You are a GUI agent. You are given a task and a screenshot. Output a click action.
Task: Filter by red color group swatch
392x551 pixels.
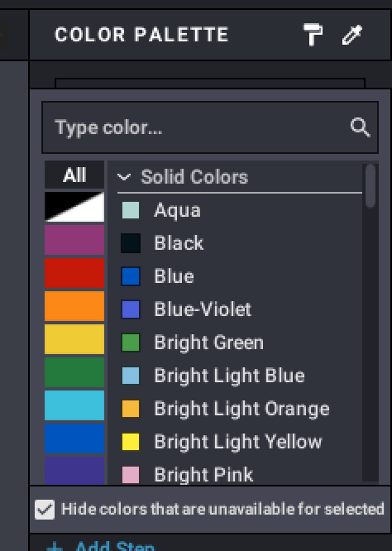pos(74,273)
